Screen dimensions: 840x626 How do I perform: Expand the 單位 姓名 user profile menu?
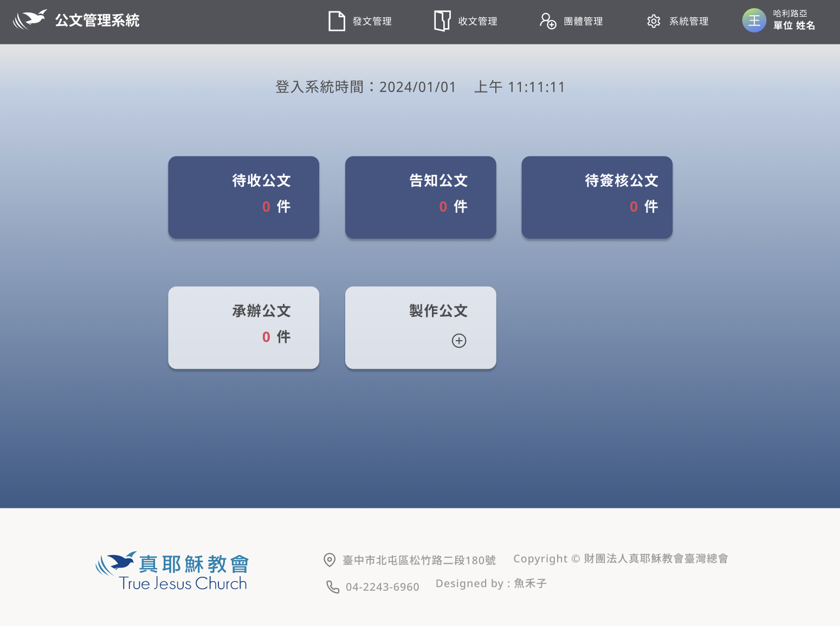pyautogui.click(x=794, y=25)
